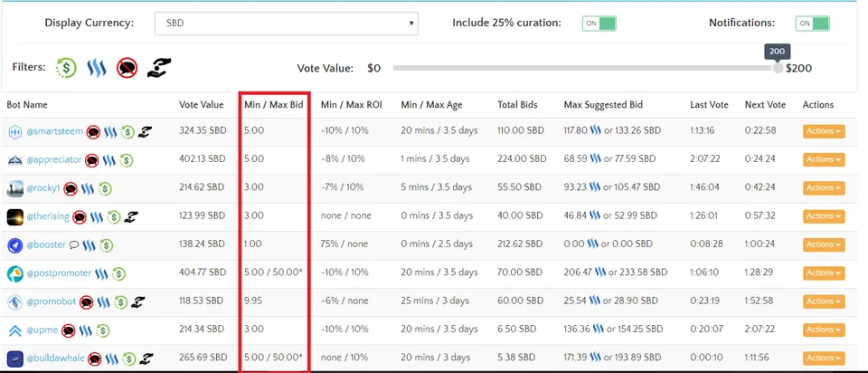Click the 212.62 SBD total bids cell
This screenshot has width=868, height=373.
point(521,244)
